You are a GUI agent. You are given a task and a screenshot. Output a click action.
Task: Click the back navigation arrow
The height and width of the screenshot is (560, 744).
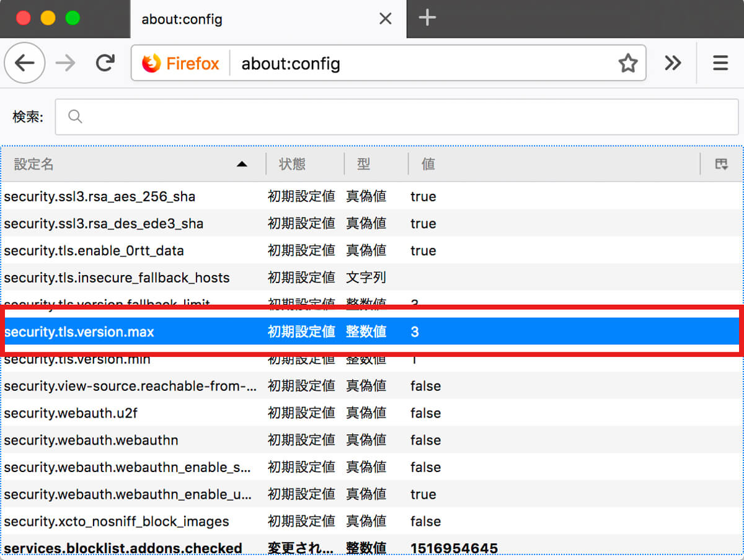pyautogui.click(x=24, y=63)
